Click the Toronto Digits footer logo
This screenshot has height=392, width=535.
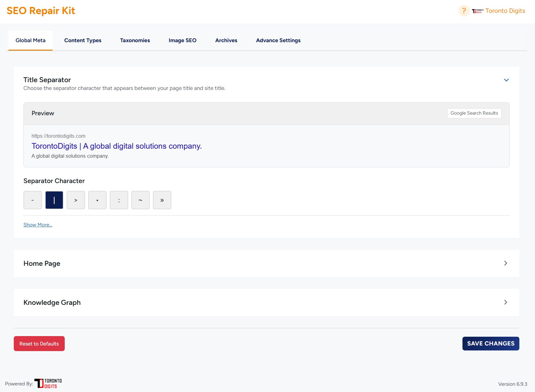(x=48, y=383)
